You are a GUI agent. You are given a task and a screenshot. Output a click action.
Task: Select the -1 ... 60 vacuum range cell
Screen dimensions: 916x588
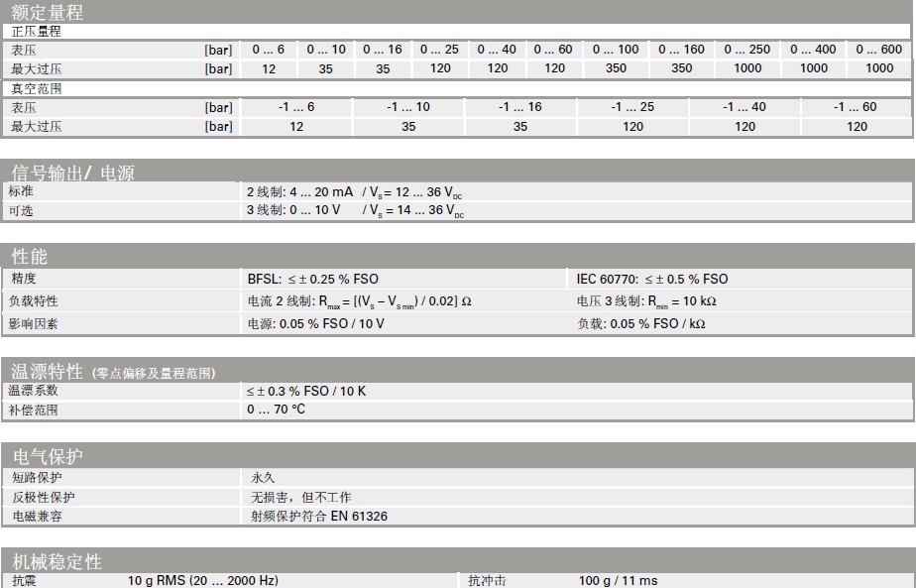click(x=856, y=107)
